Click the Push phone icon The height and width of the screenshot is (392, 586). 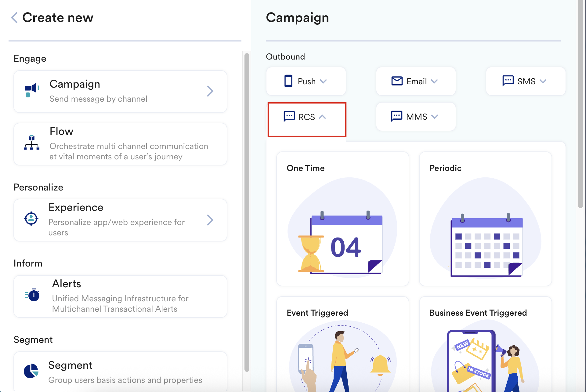[x=288, y=81]
